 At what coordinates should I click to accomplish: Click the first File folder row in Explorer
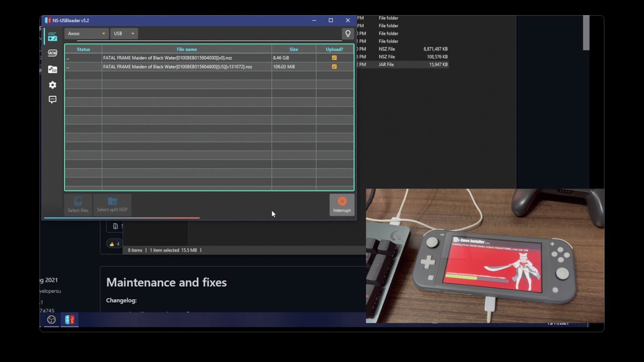pos(403,18)
